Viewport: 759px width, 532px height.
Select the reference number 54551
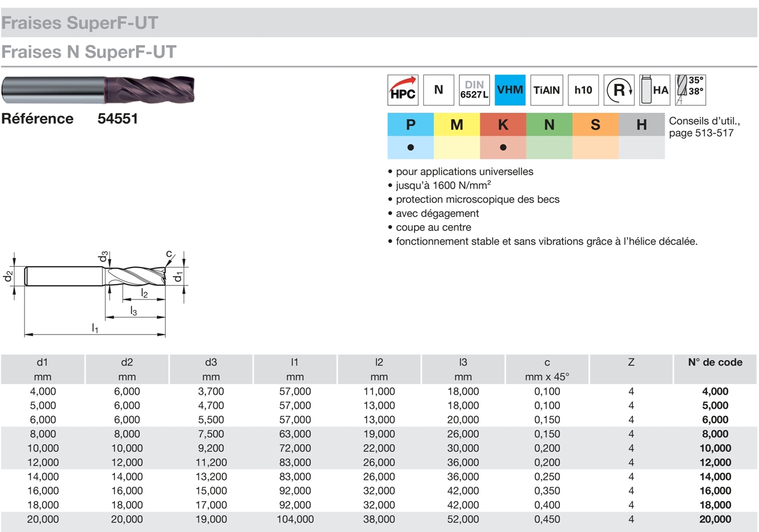coord(117,119)
